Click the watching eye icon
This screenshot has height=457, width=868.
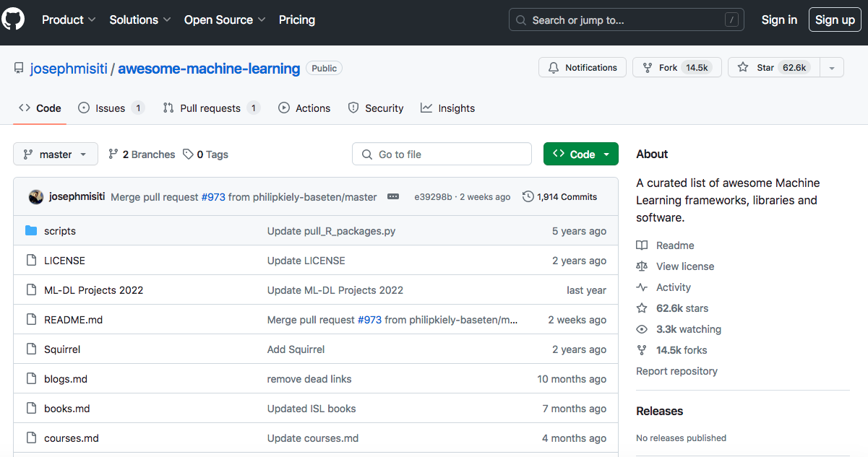(x=642, y=329)
